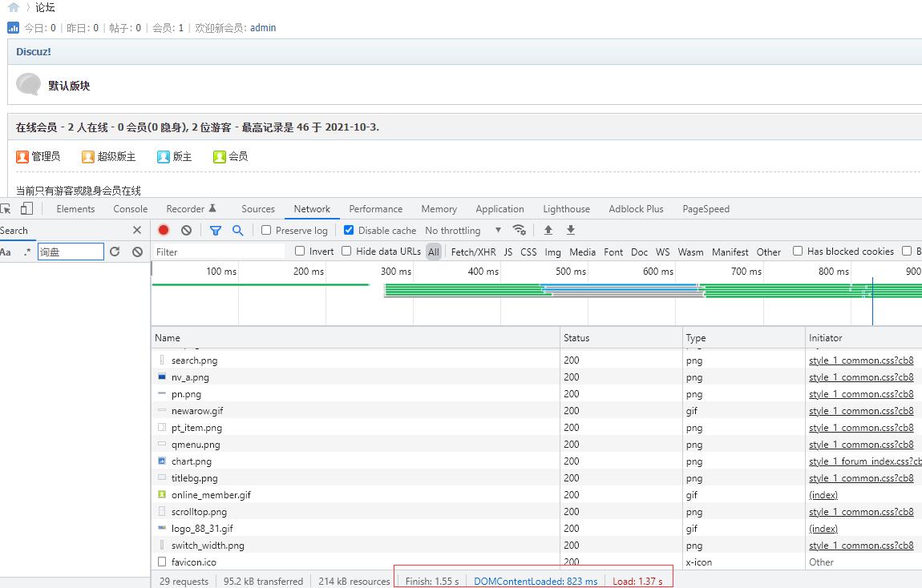This screenshot has width=922, height=588.
Task: Open the admin member link
Action: coord(263,27)
